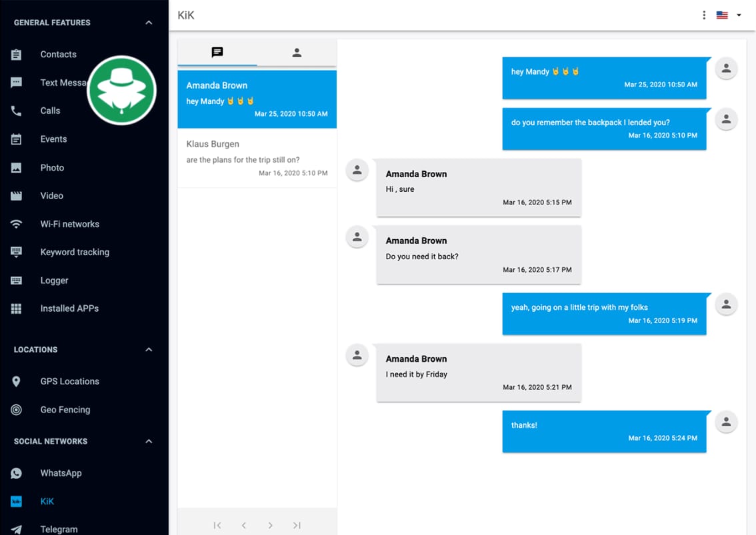Click the Contacts clipboard icon in sidebar
Screen dimensions: 756x535
coord(17,55)
